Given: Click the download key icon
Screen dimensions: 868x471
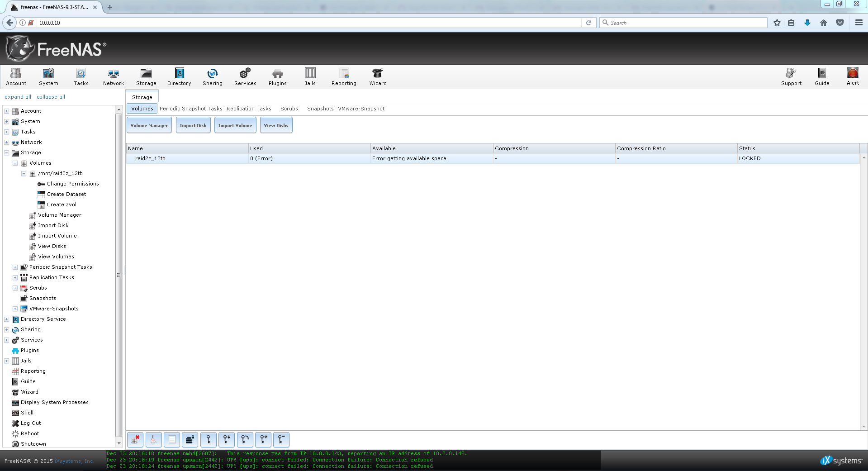Looking at the screenshot, I should (227, 440).
